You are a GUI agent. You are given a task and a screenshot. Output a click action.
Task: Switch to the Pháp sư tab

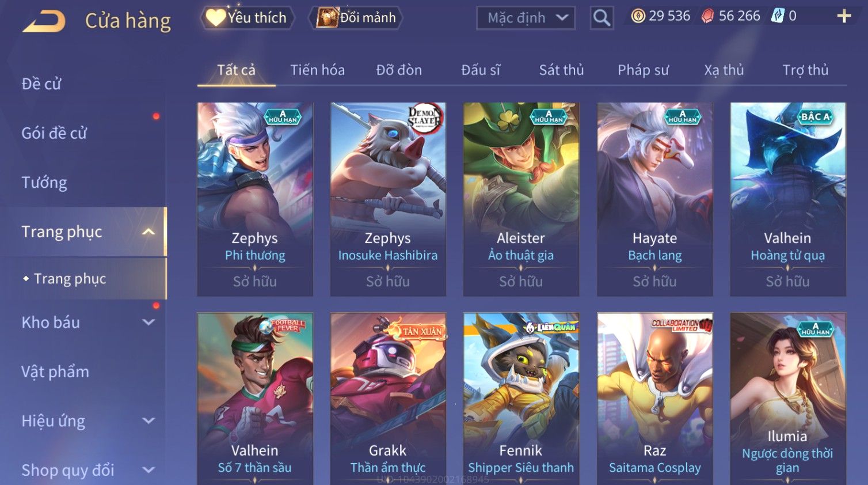pyautogui.click(x=643, y=70)
